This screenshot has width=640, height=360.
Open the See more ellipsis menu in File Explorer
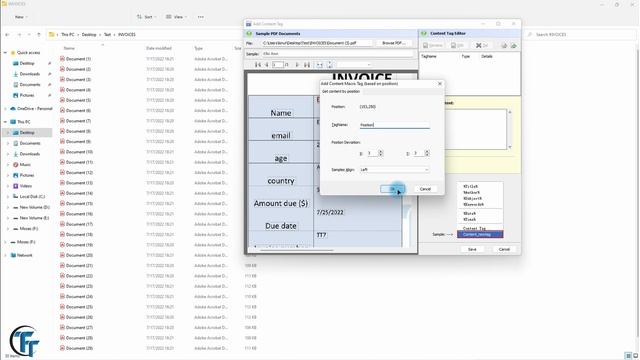[x=200, y=17]
